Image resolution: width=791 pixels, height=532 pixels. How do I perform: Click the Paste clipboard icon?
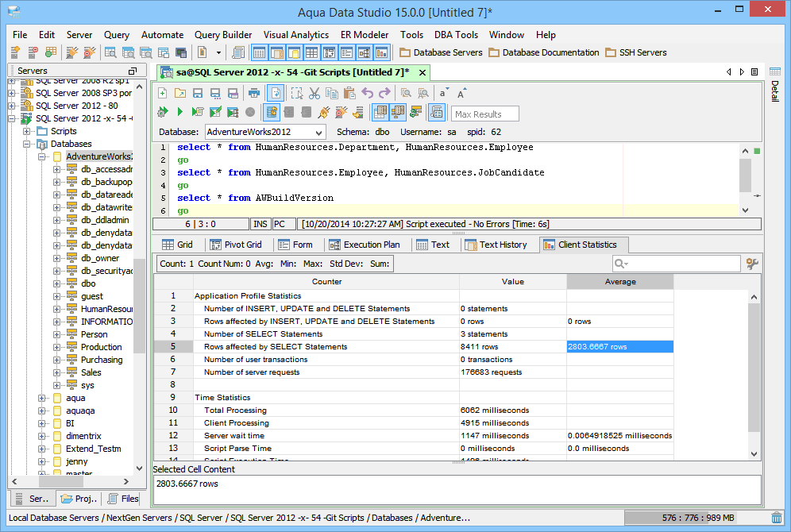(x=349, y=93)
